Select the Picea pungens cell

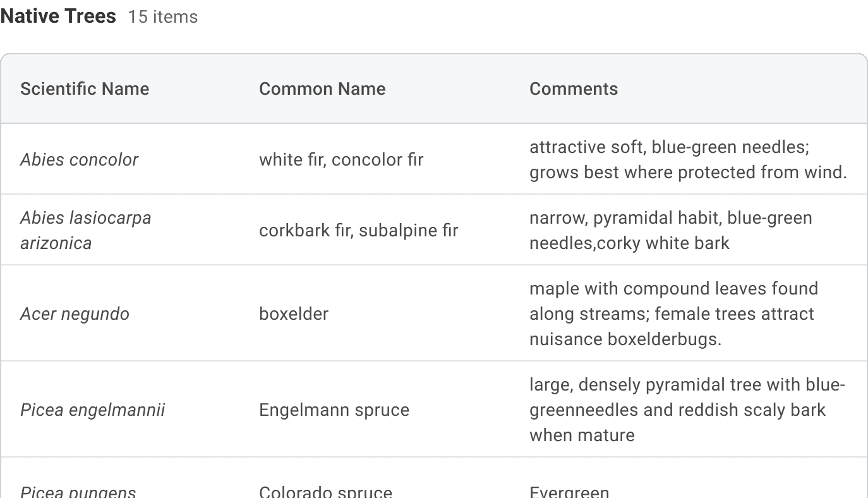click(x=78, y=492)
